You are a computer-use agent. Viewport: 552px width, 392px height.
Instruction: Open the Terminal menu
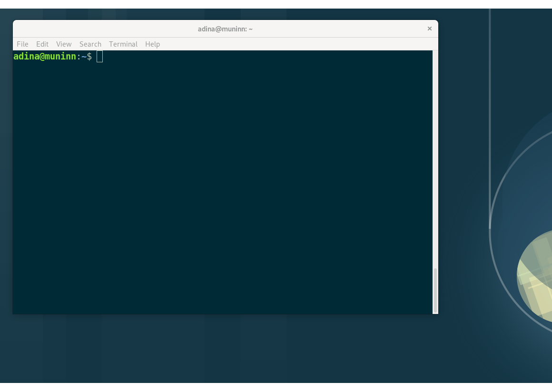coord(123,44)
